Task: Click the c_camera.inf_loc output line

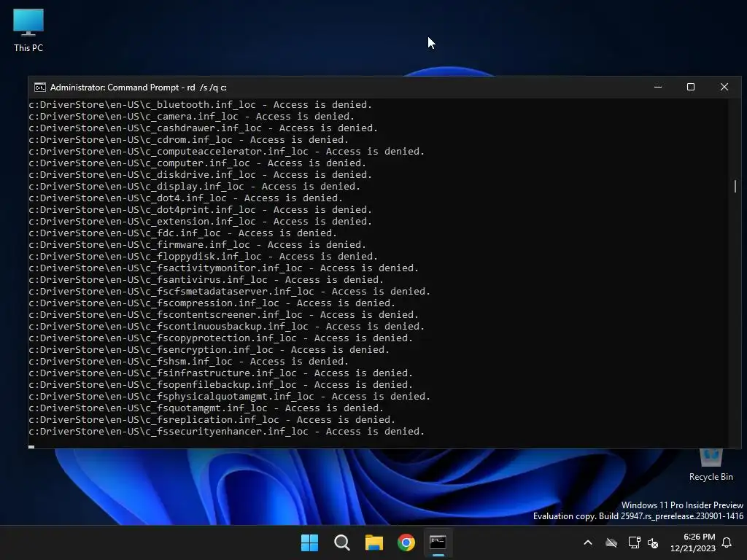Action: 192,116
